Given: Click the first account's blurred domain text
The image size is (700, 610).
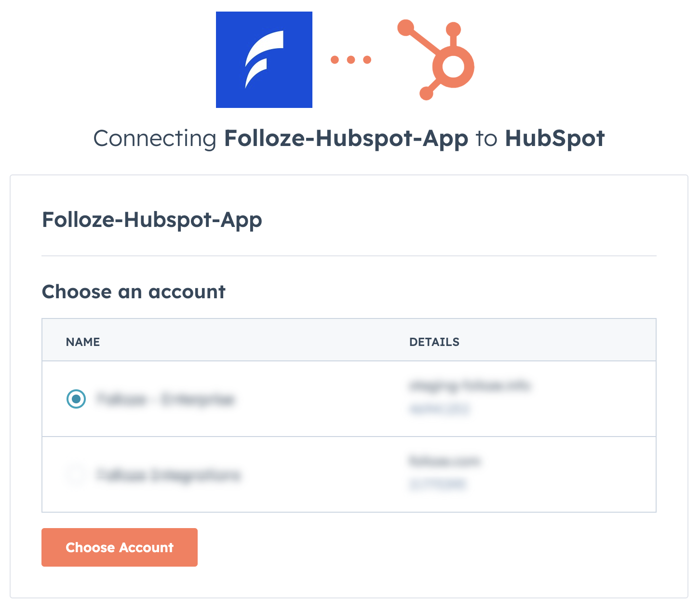Looking at the screenshot, I should click(470, 385).
